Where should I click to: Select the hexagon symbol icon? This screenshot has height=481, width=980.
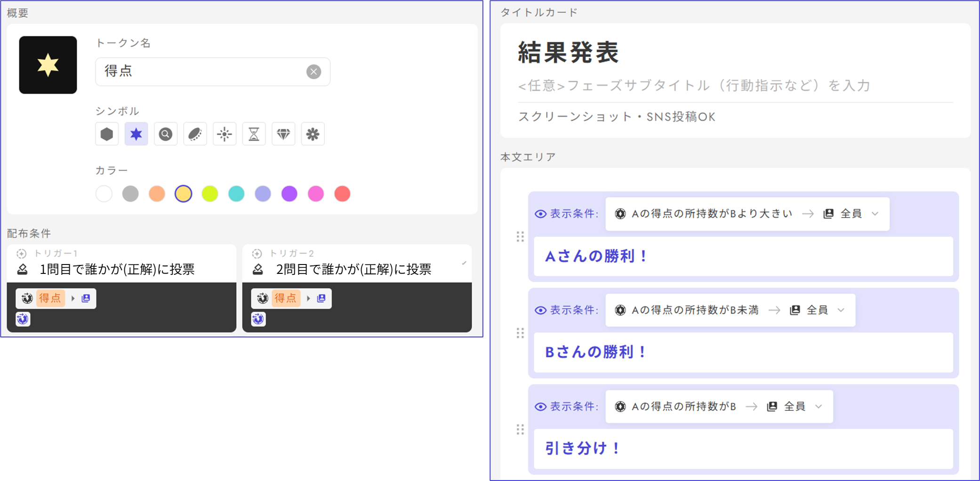click(107, 134)
